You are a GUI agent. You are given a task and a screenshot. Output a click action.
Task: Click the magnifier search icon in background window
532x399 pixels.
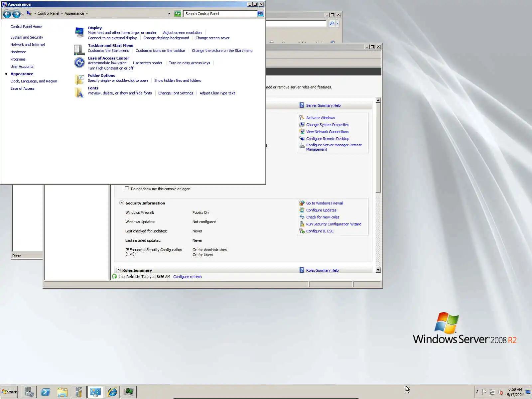coord(331,23)
